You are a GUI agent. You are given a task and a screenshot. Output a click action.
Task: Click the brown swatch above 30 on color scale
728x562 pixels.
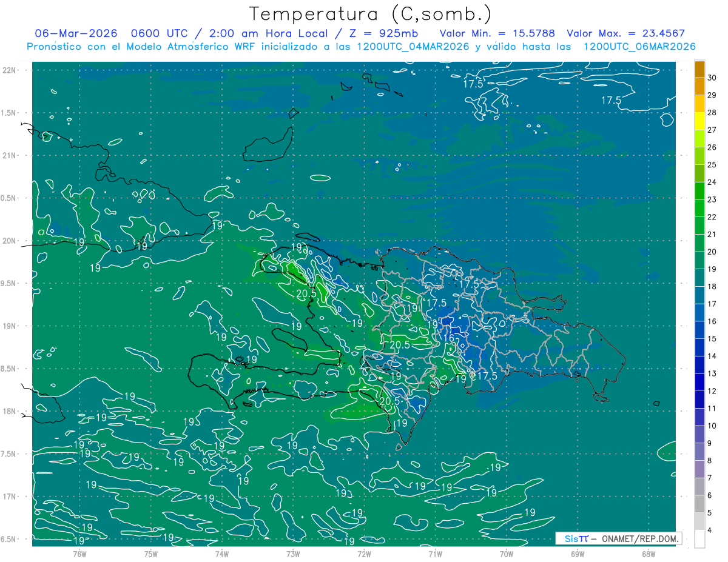point(699,69)
